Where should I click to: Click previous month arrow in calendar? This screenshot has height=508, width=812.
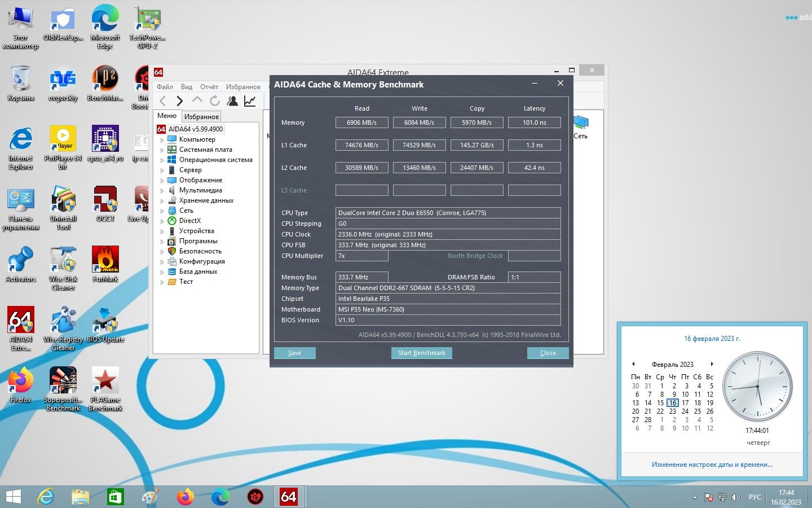pyautogui.click(x=633, y=364)
